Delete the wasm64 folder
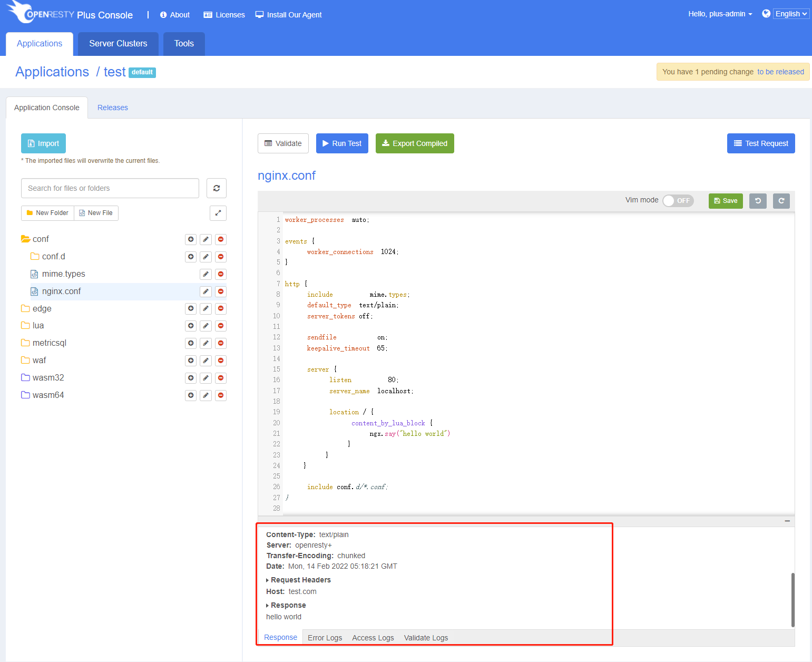 pyautogui.click(x=221, y=395)
